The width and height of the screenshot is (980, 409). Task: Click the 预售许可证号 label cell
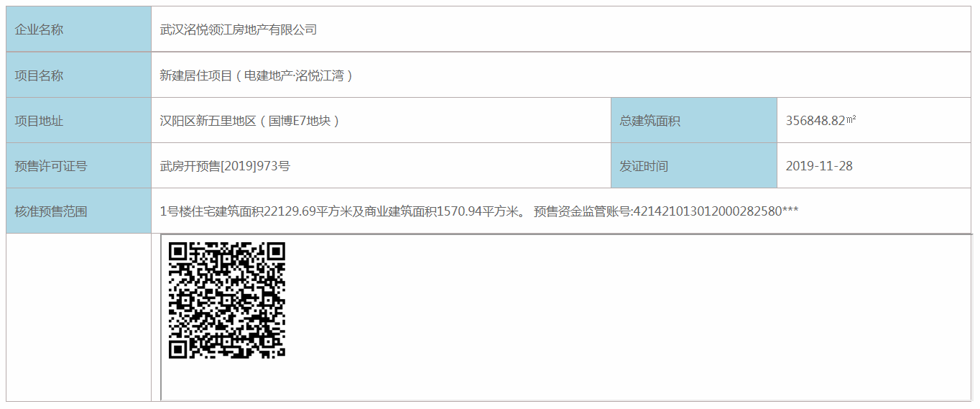pos(79,165)
